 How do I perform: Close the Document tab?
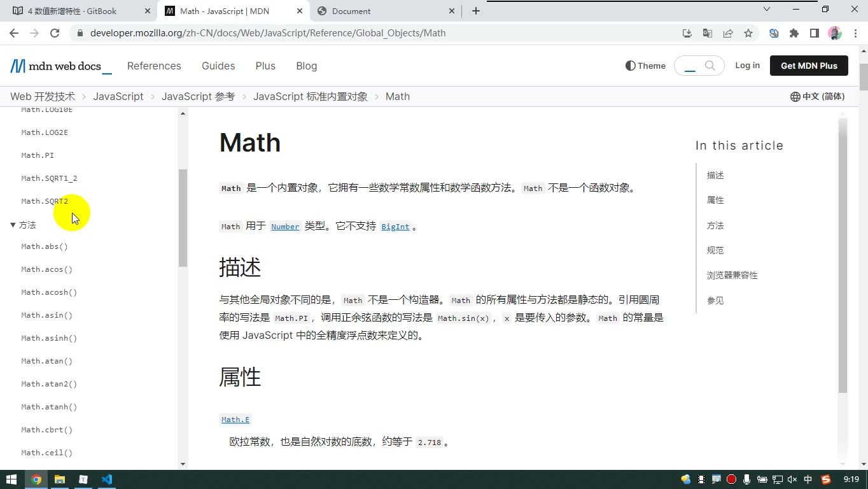pos(452,11)
